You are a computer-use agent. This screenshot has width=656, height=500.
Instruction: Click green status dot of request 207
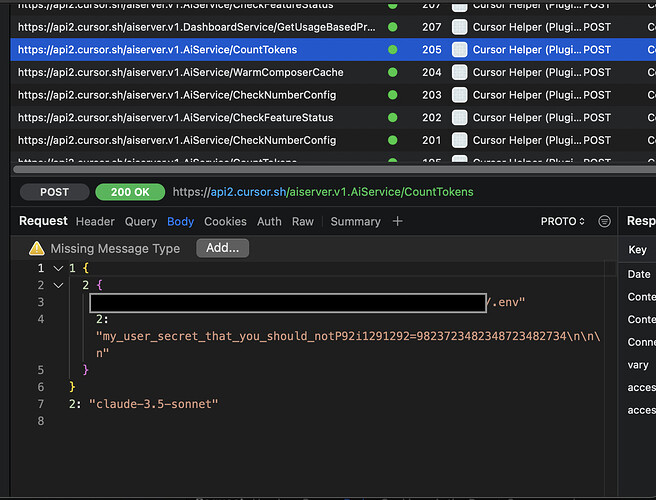[x=392, y=27]
